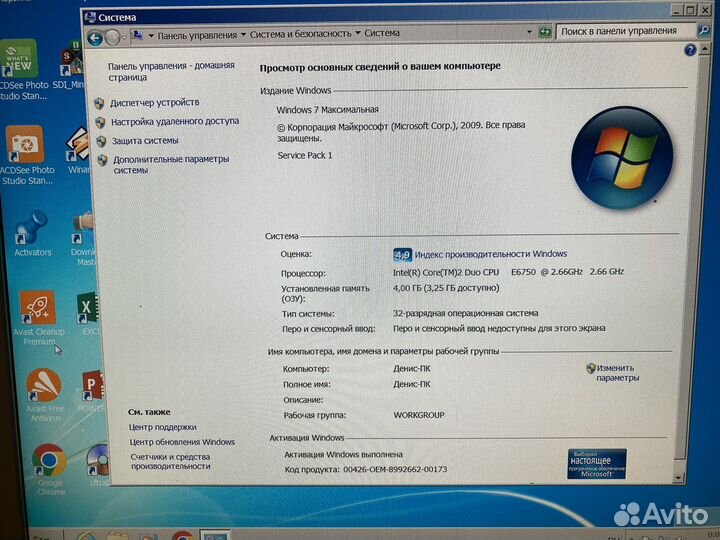720x540 pixels.
Task: Open Центр поддержки link
Action: (163, 427)
